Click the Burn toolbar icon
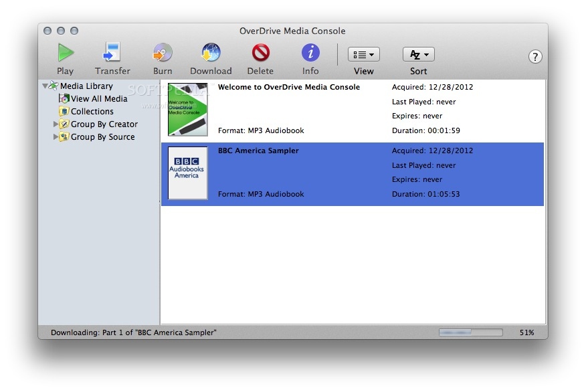 [162, 53]
